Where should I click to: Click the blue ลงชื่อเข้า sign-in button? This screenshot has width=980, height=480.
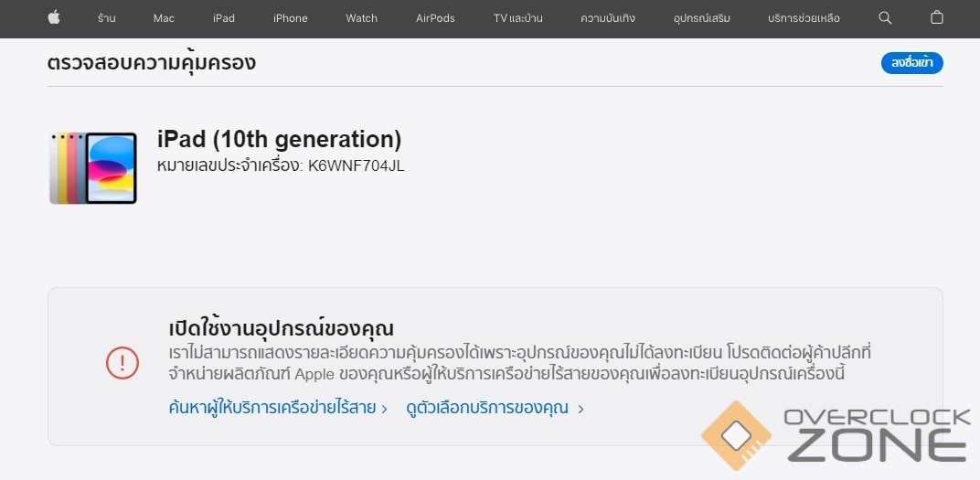pyautogui.click(x=912, y=63)
